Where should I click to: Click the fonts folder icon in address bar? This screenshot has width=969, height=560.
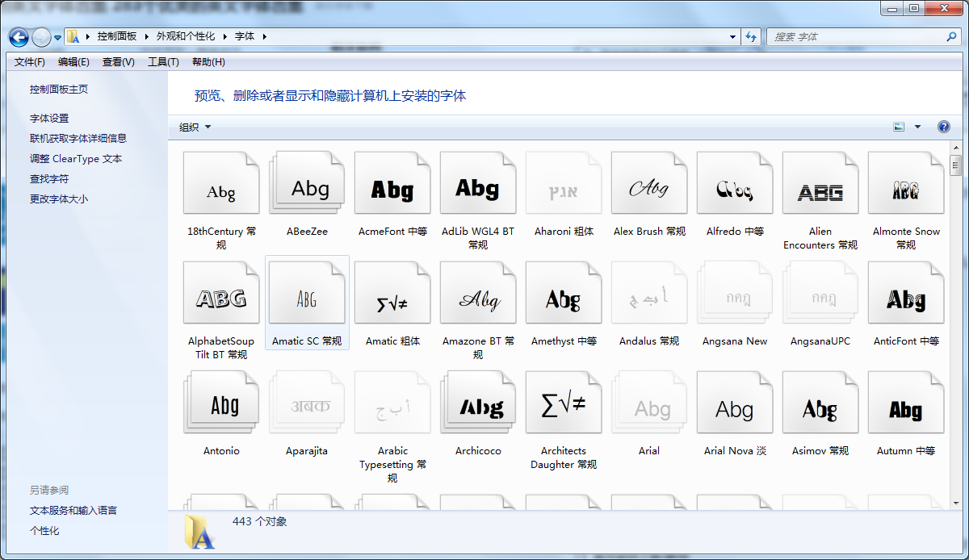pos(73,37)
